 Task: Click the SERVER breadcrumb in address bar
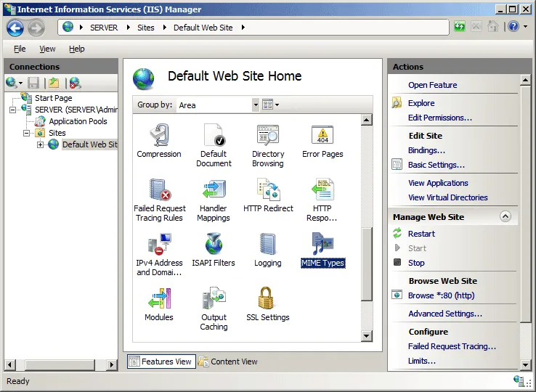tap(104, 28)
